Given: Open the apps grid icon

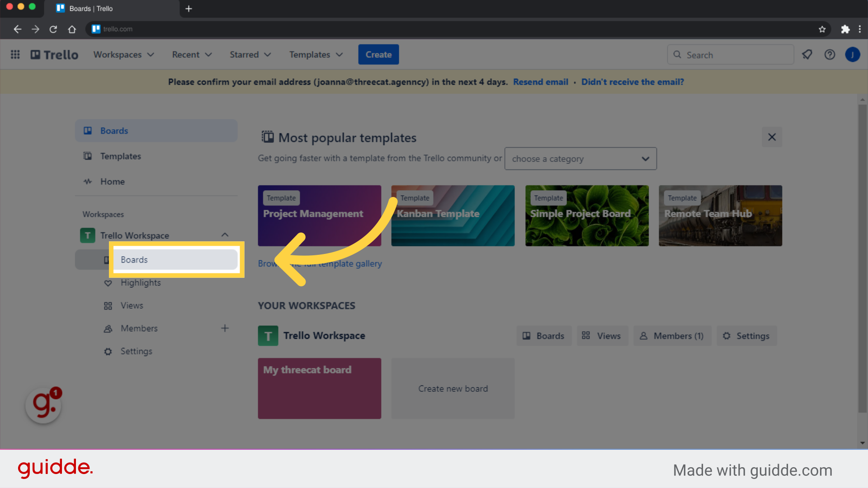Looking at the screenshot, I should (x=15, y=54).
